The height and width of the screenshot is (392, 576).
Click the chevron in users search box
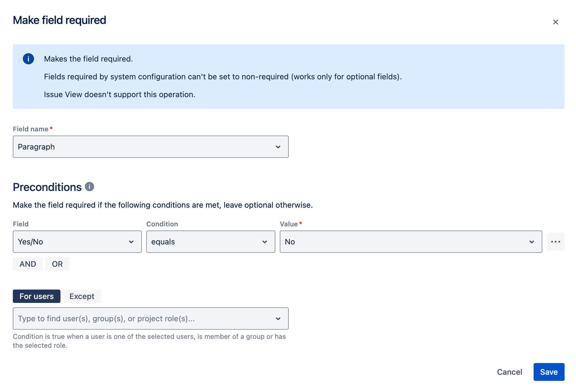278,319
